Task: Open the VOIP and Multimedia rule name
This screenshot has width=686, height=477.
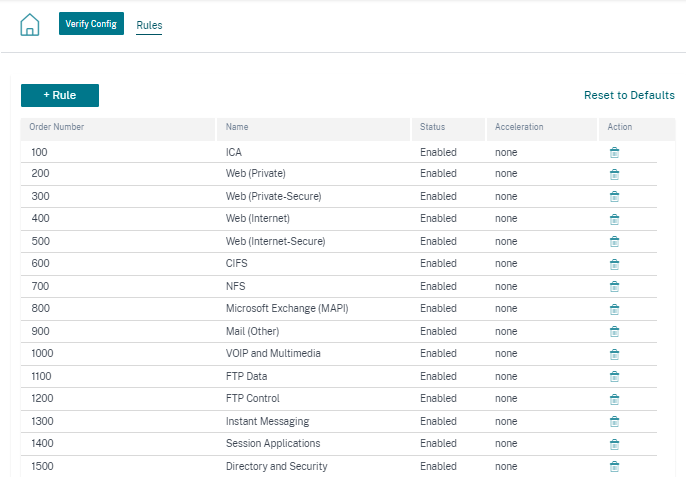Action: (x=273, y=353)
